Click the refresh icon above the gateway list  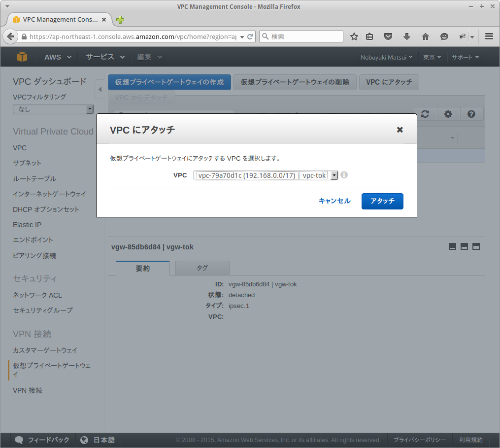click(425, 114)
